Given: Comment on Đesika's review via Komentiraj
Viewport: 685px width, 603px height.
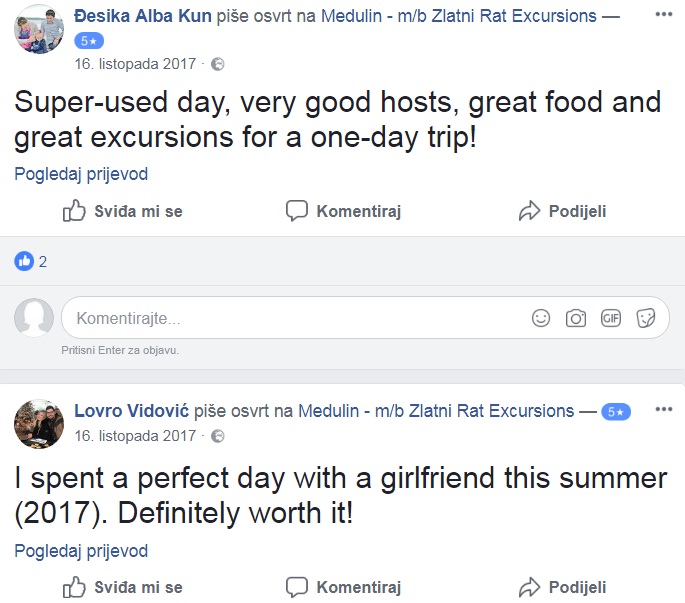Looking at the screenshot, I should pos(343,211).
